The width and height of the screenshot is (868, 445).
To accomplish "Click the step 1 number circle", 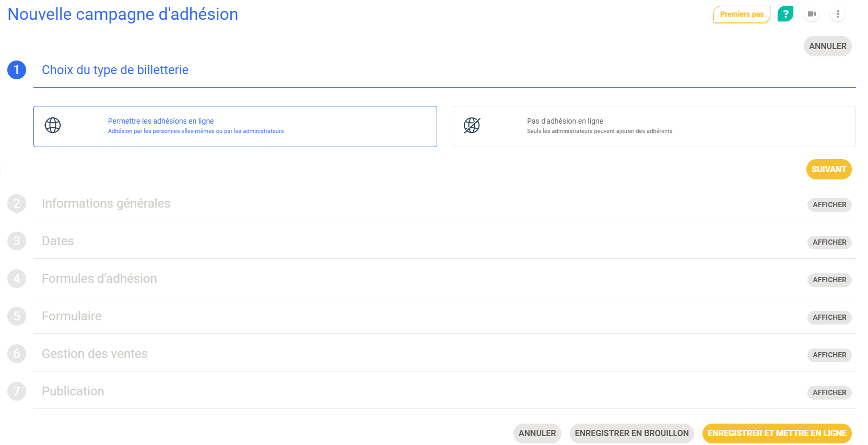I will tap(17, 70).
